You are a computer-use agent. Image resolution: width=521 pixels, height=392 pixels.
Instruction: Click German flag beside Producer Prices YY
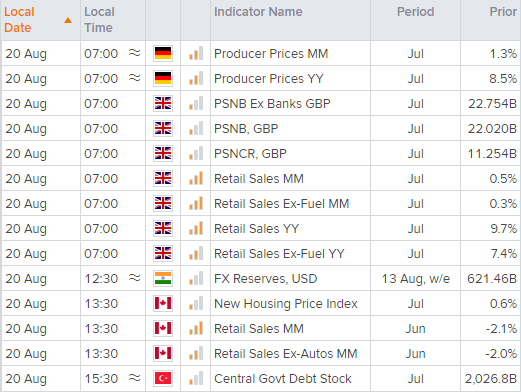tap(163, 78)
